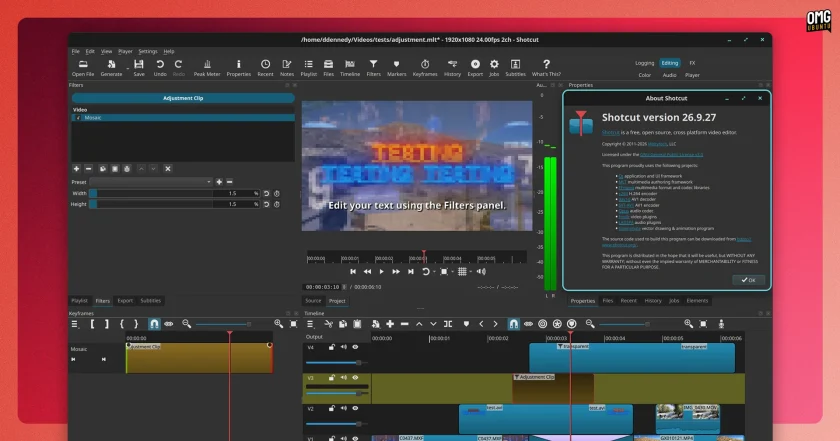840x441 pixels.
Task: Open the Files tab beside Properties
Action: [x=608, y=301]
